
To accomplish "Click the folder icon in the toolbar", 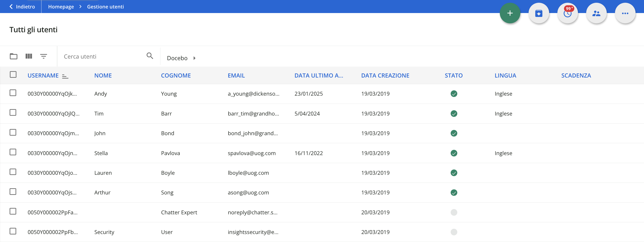I will [13, 56].
